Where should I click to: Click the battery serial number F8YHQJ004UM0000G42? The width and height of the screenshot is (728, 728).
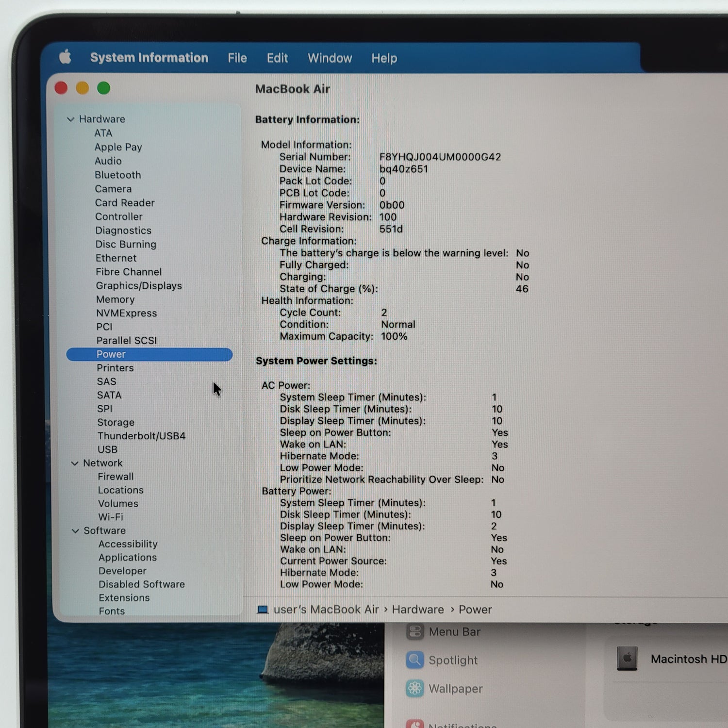click(x=440, y=157)
